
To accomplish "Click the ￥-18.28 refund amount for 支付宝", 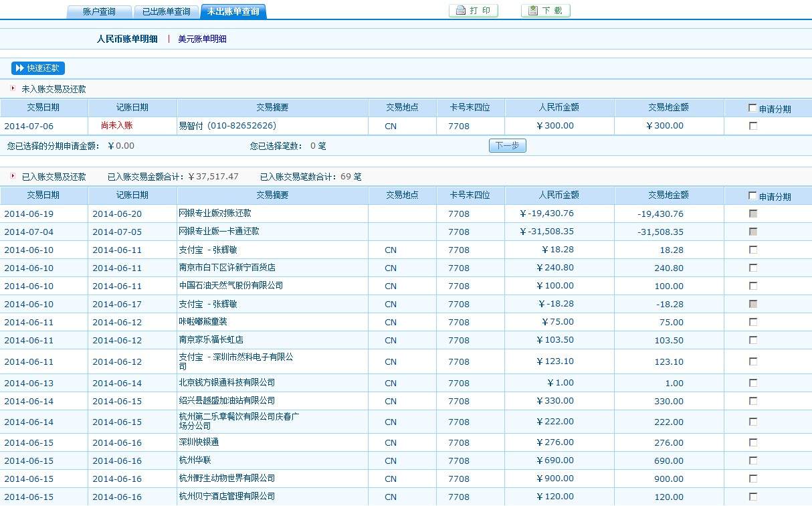I will click(556, 304).
